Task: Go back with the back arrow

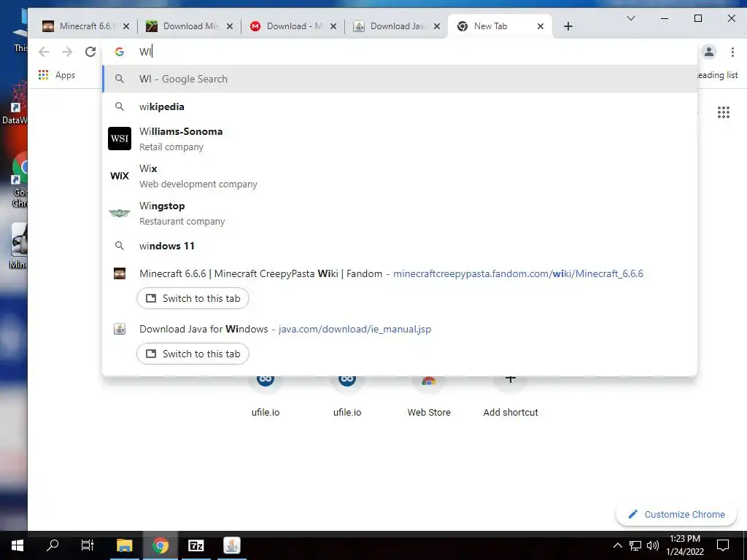Action: click(44, 52)
